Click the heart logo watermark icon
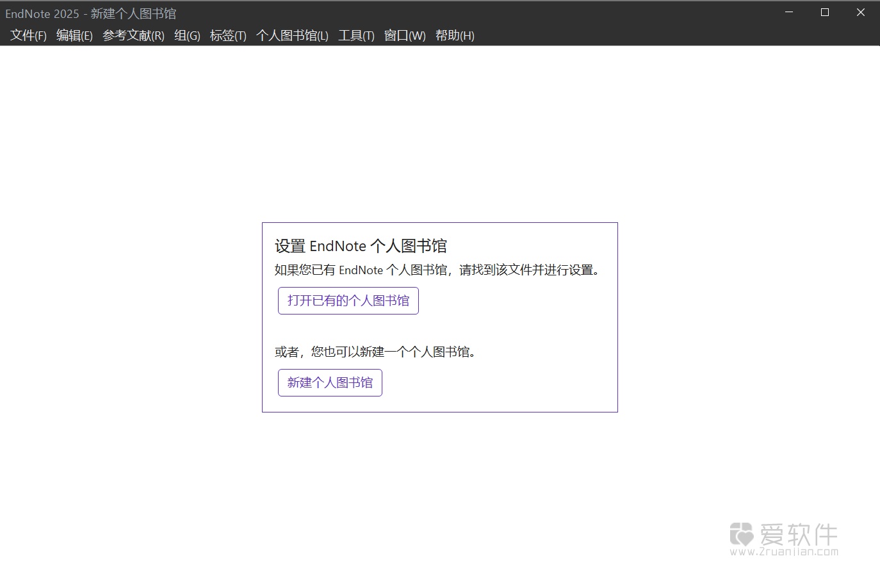The image size is (880, 588). [x=742, y=535]
